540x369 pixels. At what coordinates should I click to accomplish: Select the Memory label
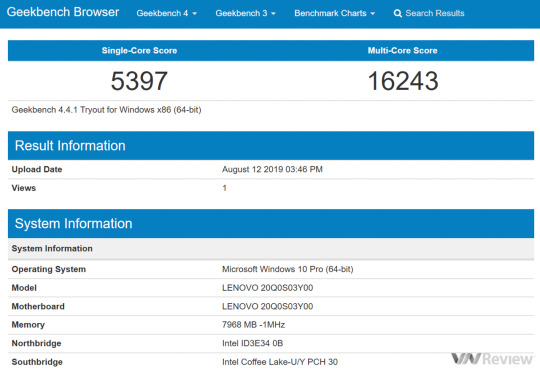click(28, 325)
